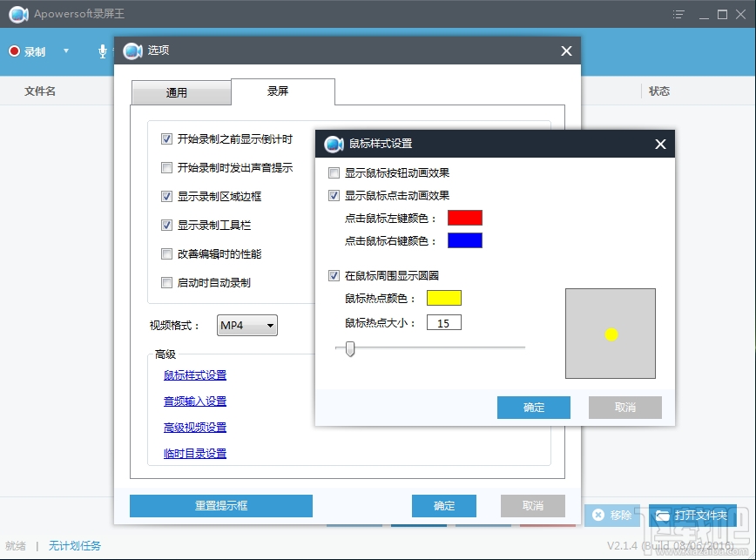
Task: Click the camera icon in 鼠标样式设置 title bar
Action: coord(333,144)
